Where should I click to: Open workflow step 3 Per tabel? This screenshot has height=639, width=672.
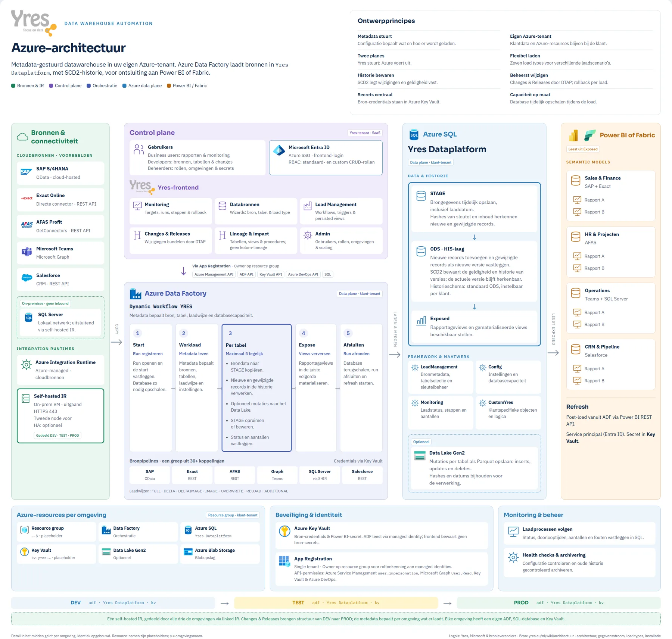coord(256,388)
